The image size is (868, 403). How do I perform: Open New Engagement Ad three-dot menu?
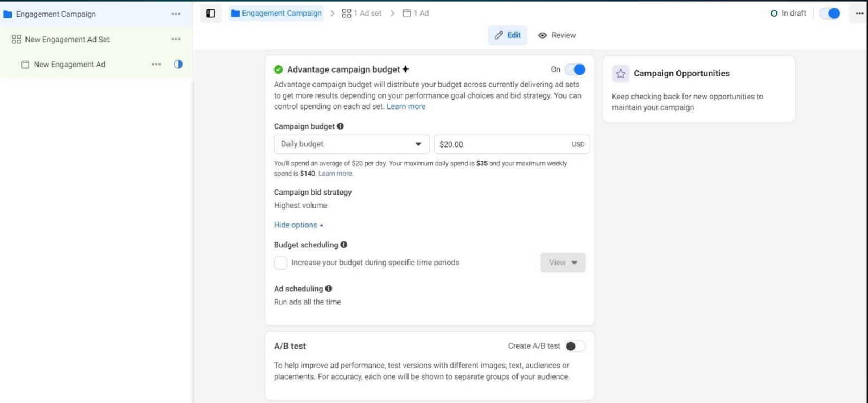(156, 64)
